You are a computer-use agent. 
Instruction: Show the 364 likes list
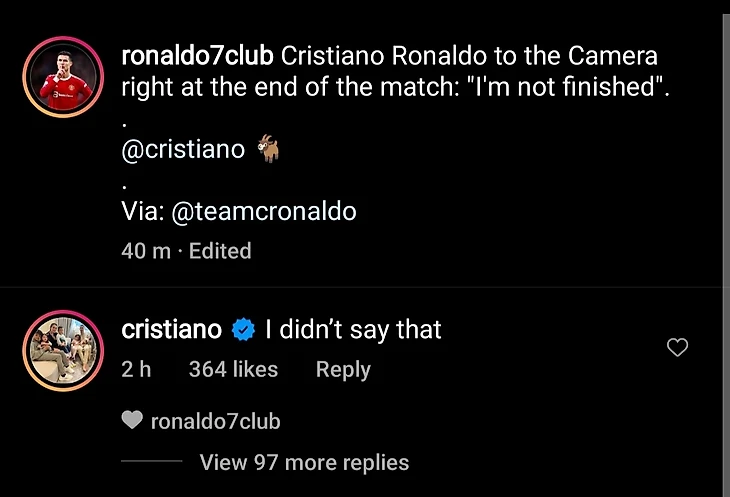[233, 370]
